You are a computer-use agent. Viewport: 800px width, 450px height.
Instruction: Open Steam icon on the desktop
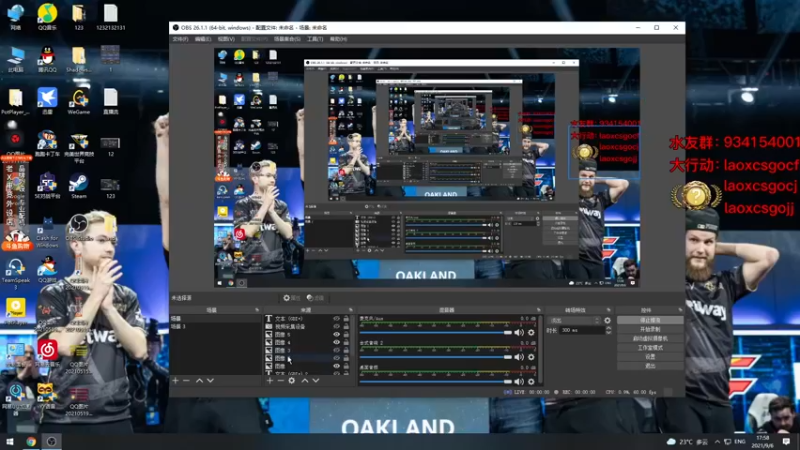79,186
